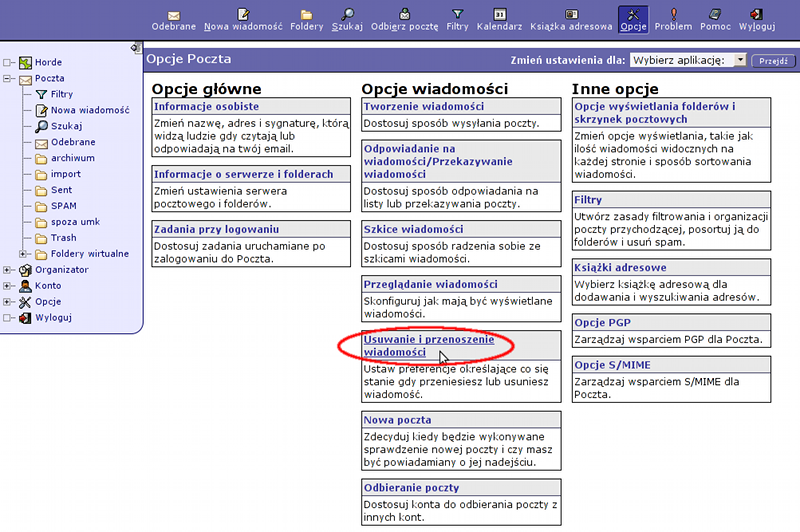Expand the Foldery wirtualne node

point(22,254)
